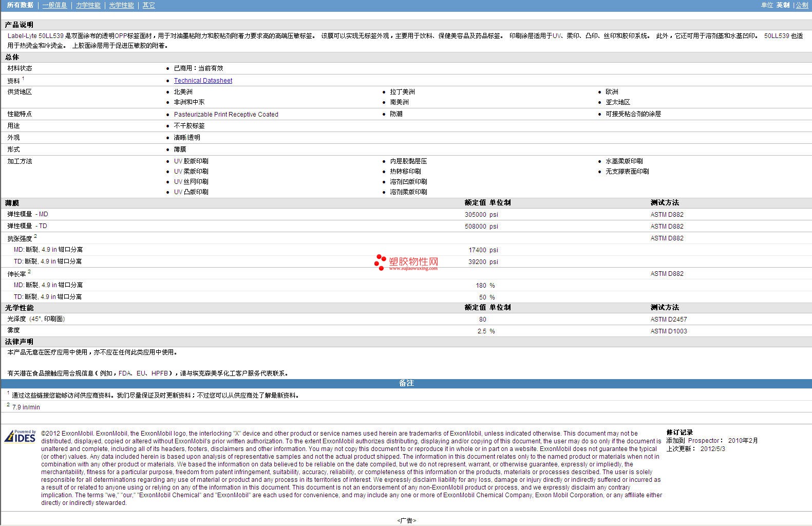Click the 材料状态 row label
The width and height of the screenshot is (812, 526).
pyautogui.click(x=20, y=68)
